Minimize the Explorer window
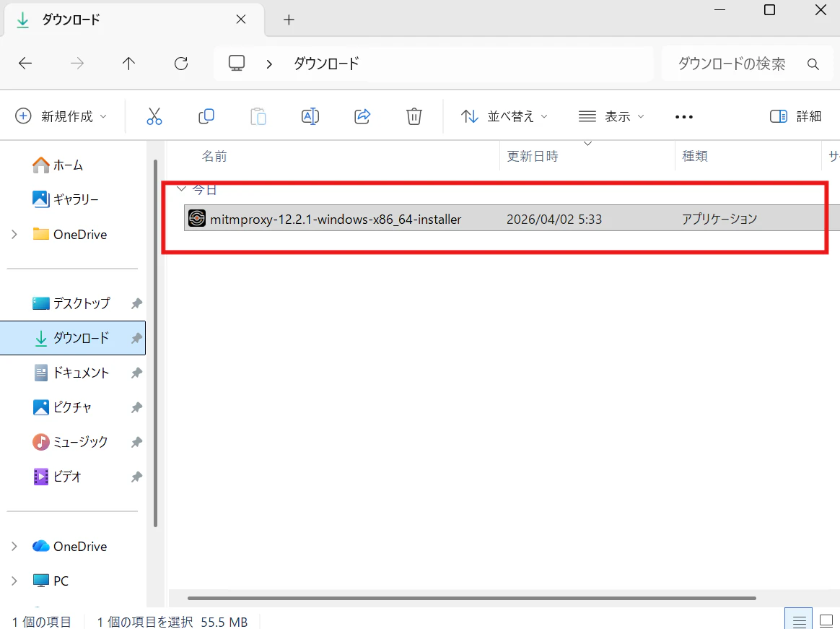Viewport: 840px width, 629px height. pos(720,9)
